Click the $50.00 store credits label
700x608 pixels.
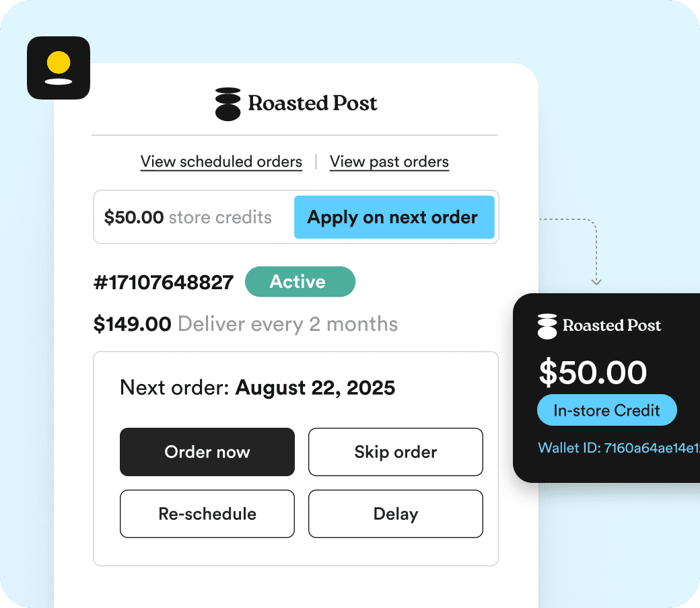pyautogui.click(x=188, y=218)
